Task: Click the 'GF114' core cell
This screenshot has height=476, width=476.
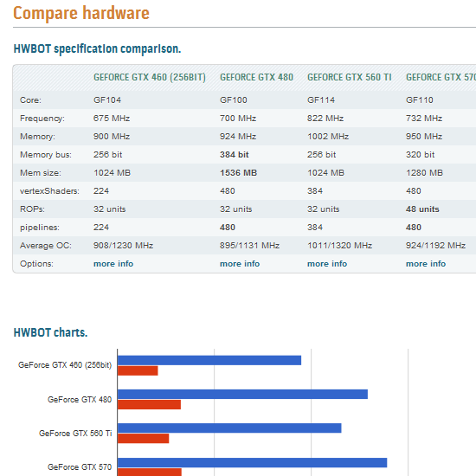Action: [321, 100]
